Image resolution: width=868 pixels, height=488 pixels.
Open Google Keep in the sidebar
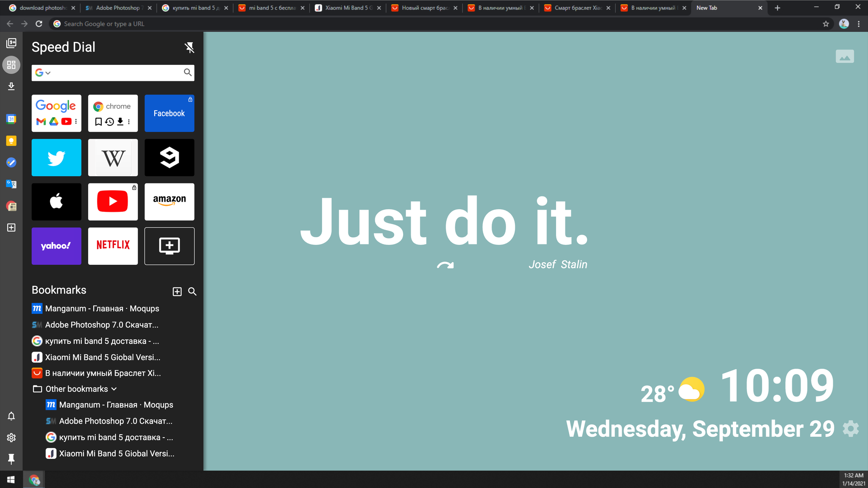coord(11,141)
